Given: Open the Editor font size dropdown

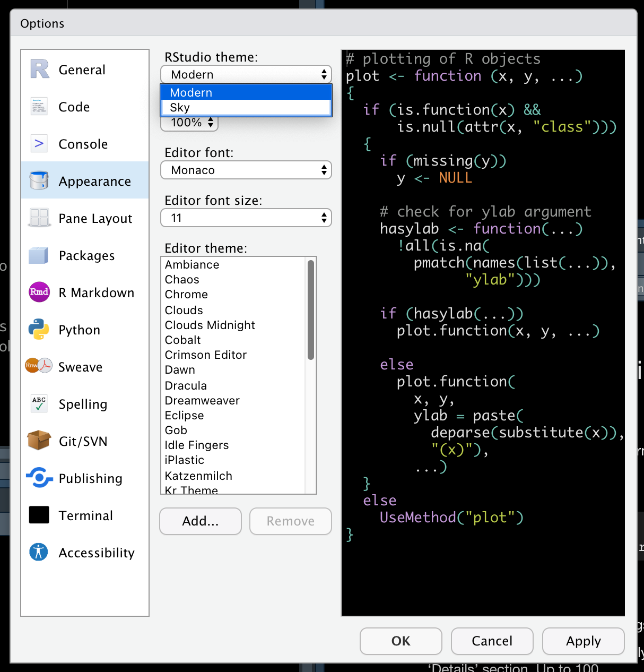Looking at the screenshot, I should point(246,218).
